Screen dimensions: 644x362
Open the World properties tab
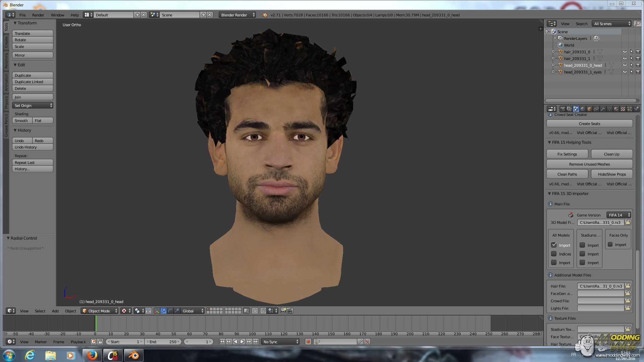(x=583, y=109)
